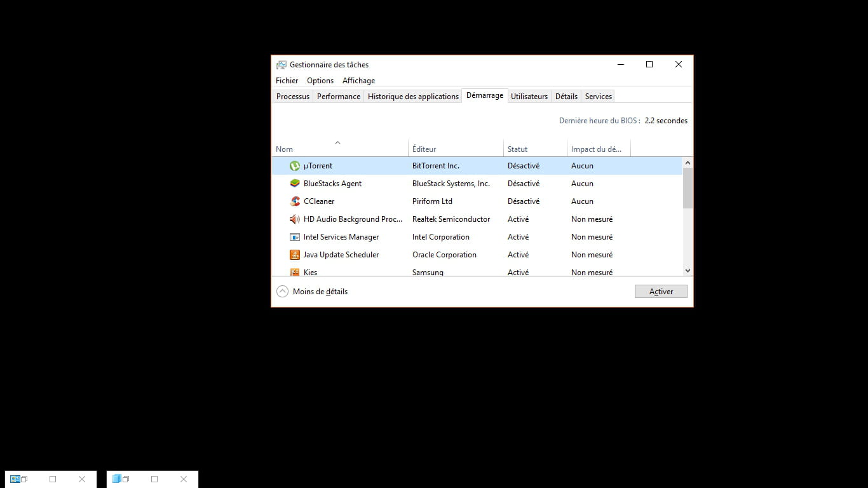Screen dimensions: 868x488
Task: Close the first minimized control panel window
Action: point(82,479)
